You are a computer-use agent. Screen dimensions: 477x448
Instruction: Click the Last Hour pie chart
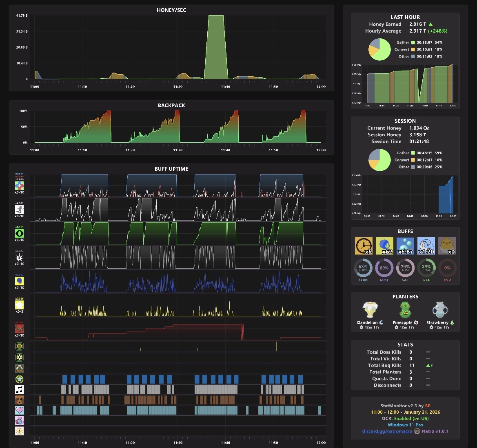[x=379, y=50]
